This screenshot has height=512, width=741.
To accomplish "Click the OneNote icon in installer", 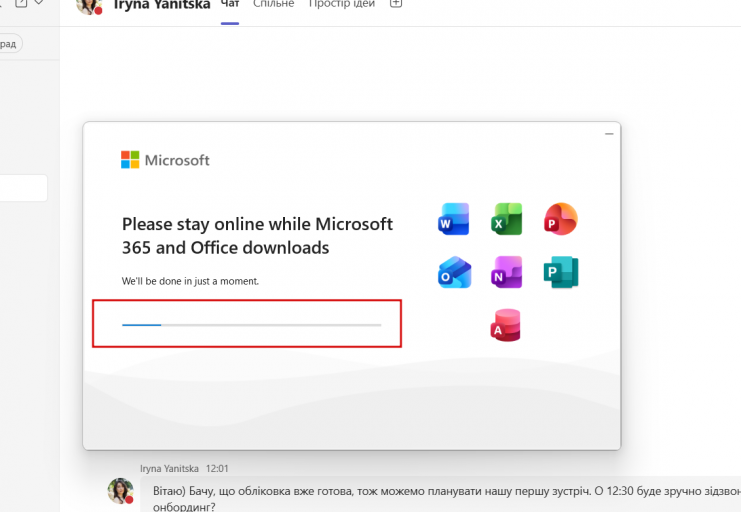I will tap(507, 272).
